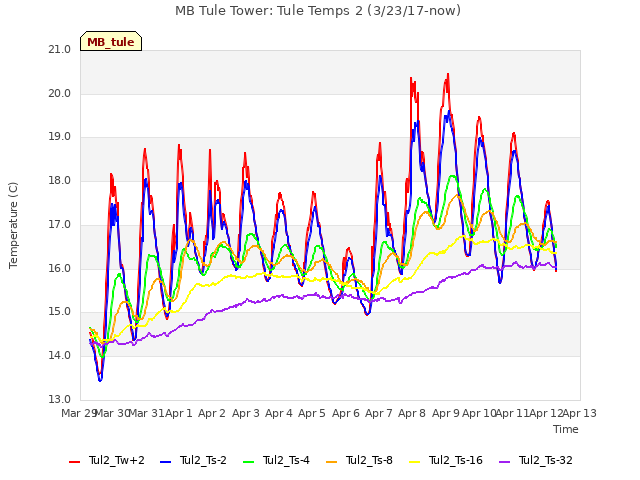Click the 17.0 y-axis tick label

[x=60, y=224]
